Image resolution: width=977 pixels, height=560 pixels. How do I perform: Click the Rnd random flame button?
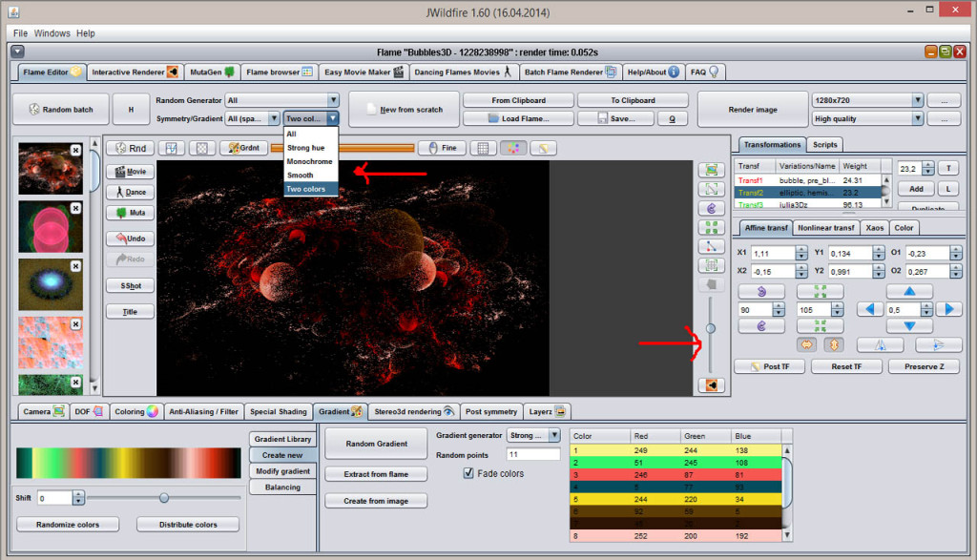tap(131, 148)
